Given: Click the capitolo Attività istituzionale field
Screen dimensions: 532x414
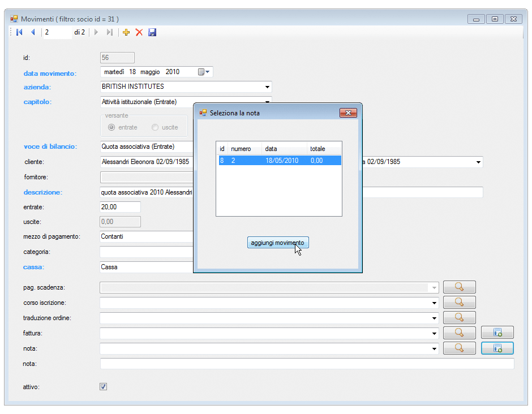Looking at the screenshot, I should [147, 102].
